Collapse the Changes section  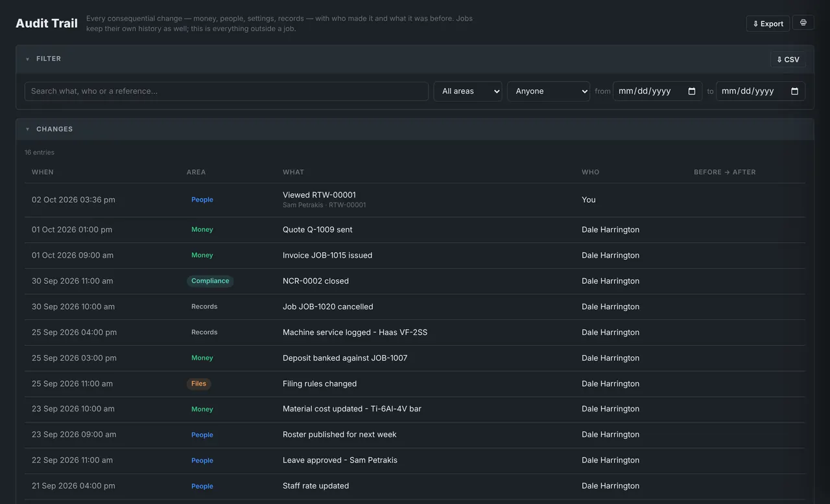pyautogui.click(x=27, y=130)
